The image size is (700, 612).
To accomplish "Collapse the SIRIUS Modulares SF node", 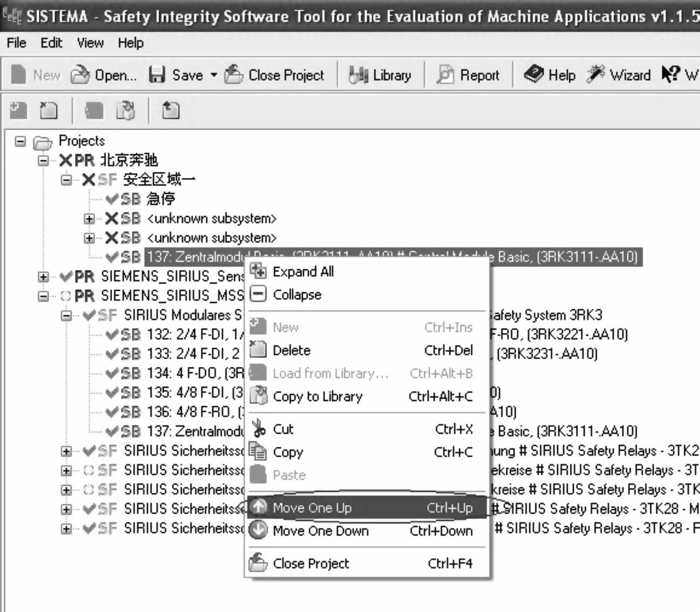I will (67, 316).
